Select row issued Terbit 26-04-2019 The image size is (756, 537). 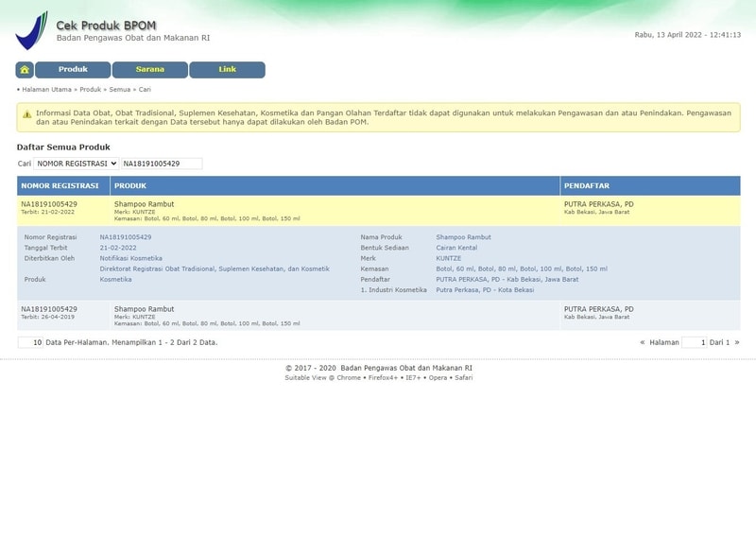pyautogui.click(x=379, y=316)
